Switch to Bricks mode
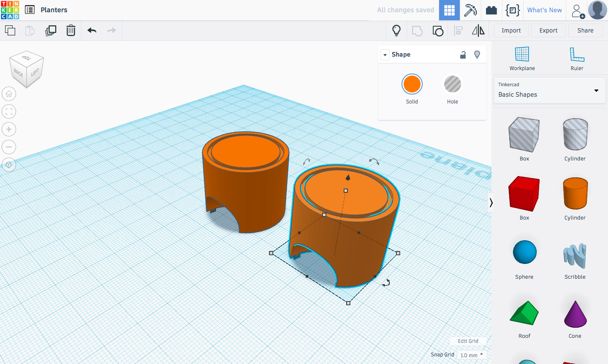The height and width of the screenshot is (364, 608). coord(491,10)
